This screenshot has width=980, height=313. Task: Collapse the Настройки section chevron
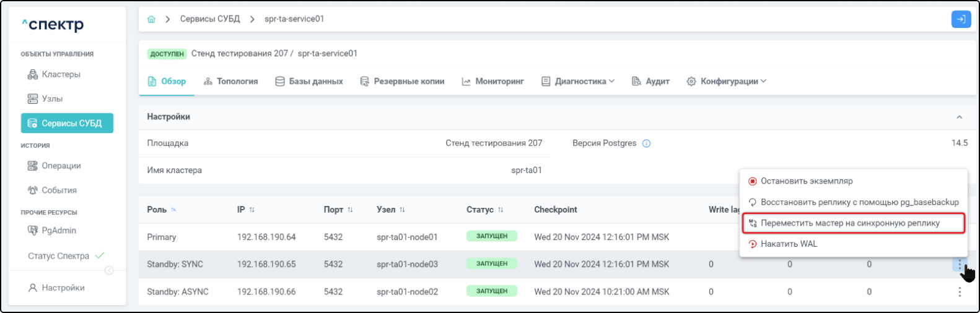[959, 117]
